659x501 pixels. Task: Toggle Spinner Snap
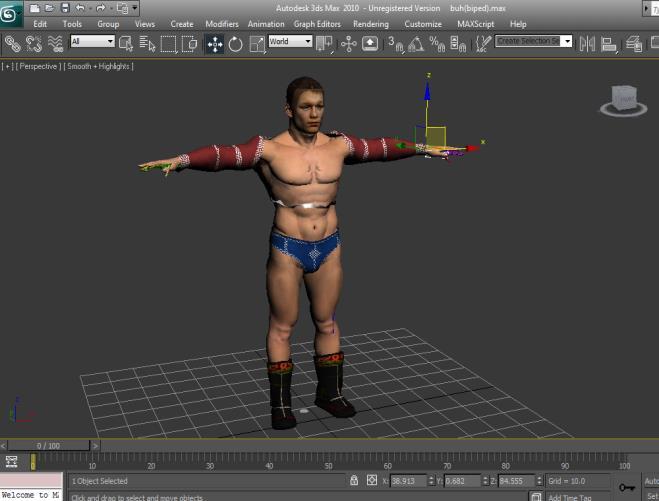click(x=458, y=44)
